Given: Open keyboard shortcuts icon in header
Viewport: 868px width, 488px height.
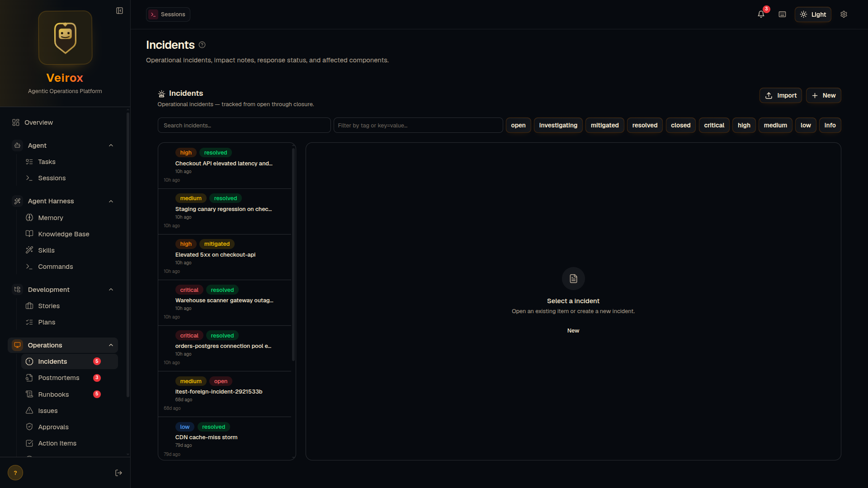Looking at the screenshot, I should pyautogui.click(x=783, y=14).
